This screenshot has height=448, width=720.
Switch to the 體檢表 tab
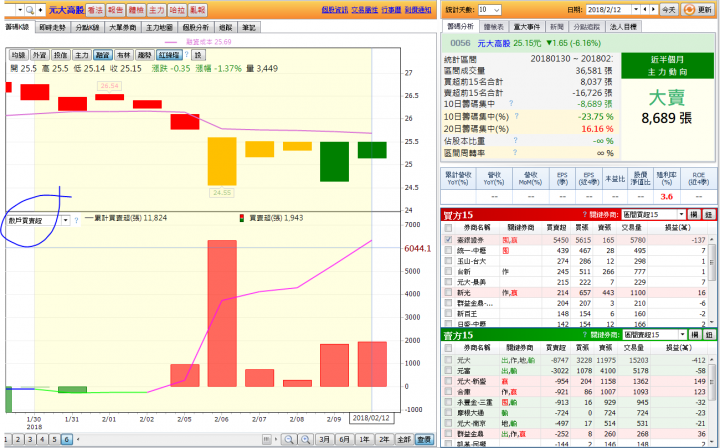pyautogui.click(x=494, y=27)
